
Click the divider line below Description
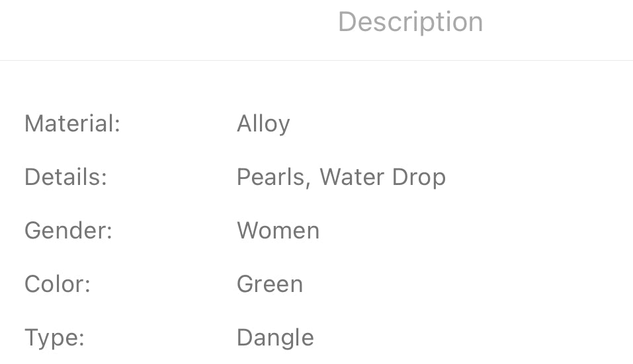pyautogui.click(x=316, y=60)
